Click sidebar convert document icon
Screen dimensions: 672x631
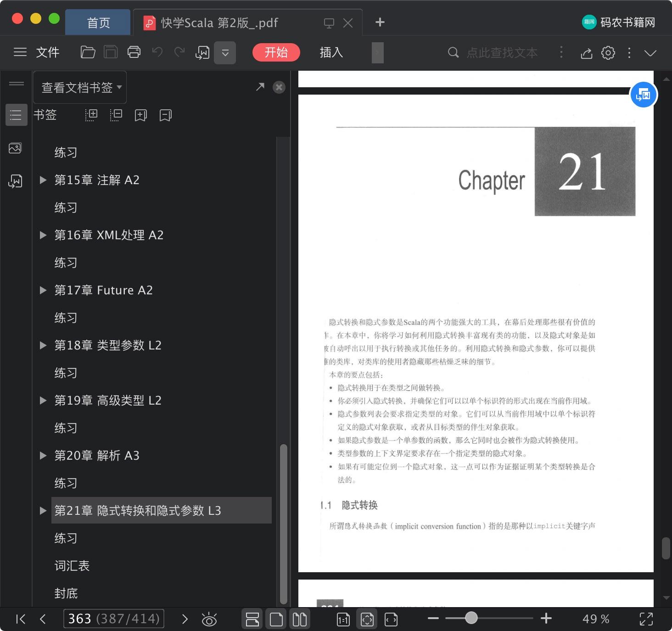(15, 181)
